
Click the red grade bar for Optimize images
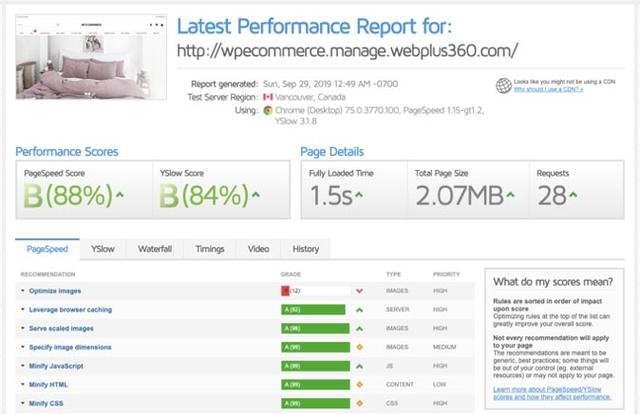click(x=285, y=291)
